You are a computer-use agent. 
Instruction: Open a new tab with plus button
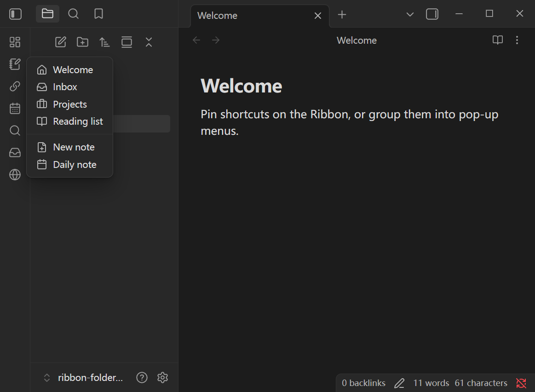pos(342,15)
